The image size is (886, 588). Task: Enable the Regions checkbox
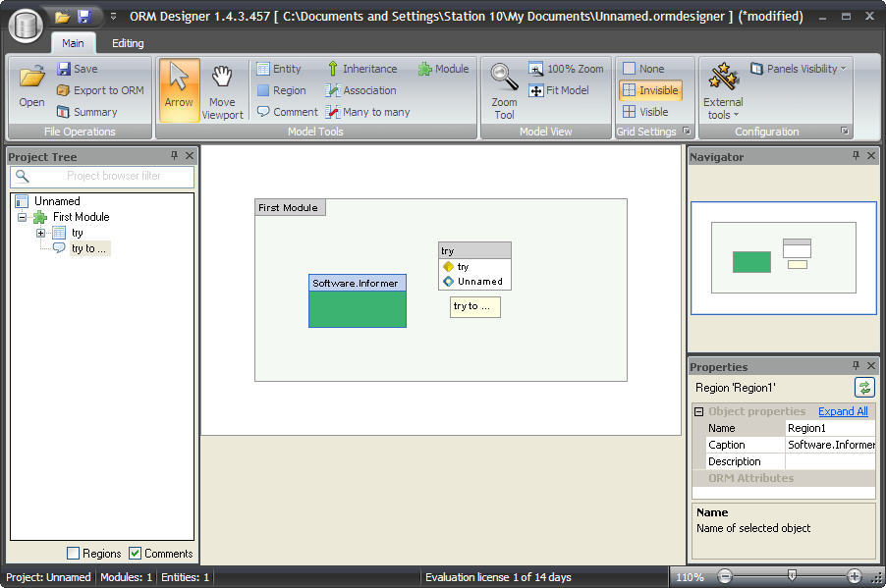(73, 553)
